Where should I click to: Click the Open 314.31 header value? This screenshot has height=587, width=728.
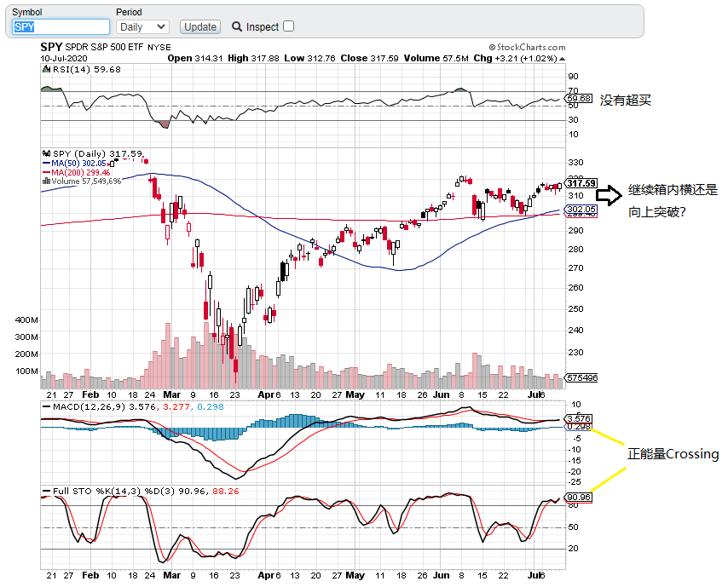(x=195, y=59)
